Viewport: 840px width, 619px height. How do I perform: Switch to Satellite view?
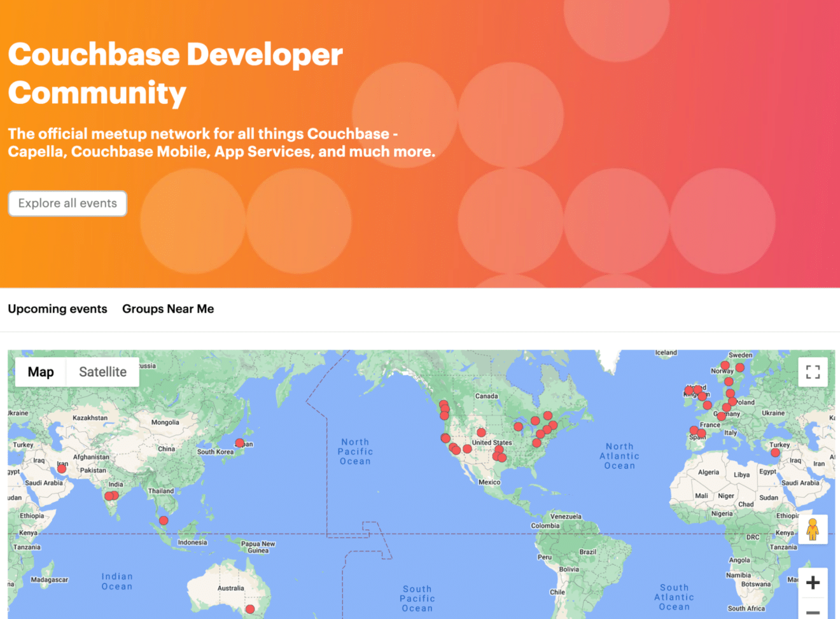(102, 372)
